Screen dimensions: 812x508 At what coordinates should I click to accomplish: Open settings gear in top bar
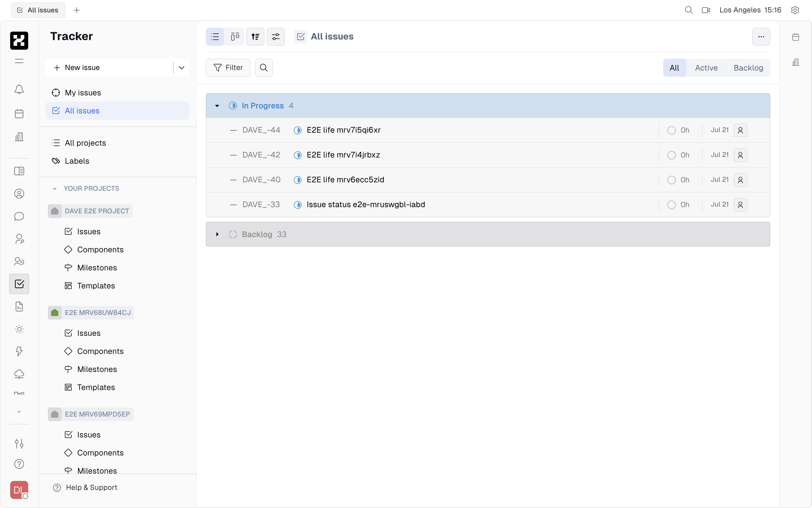(795, 10)
